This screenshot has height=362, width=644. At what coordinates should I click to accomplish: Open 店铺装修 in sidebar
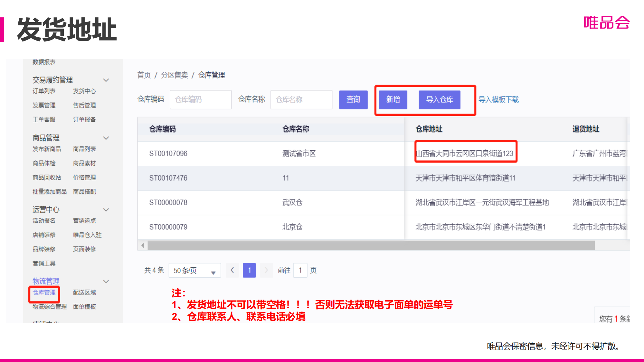(x=44, y=235)
